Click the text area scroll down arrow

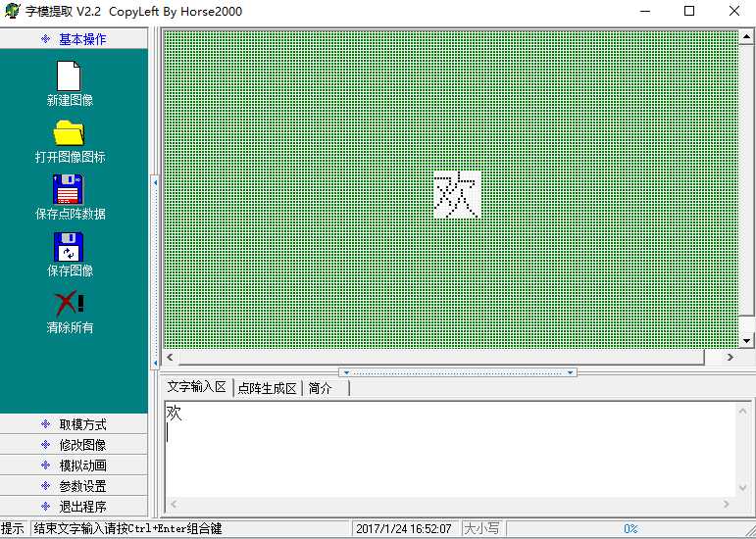[743, 488]
